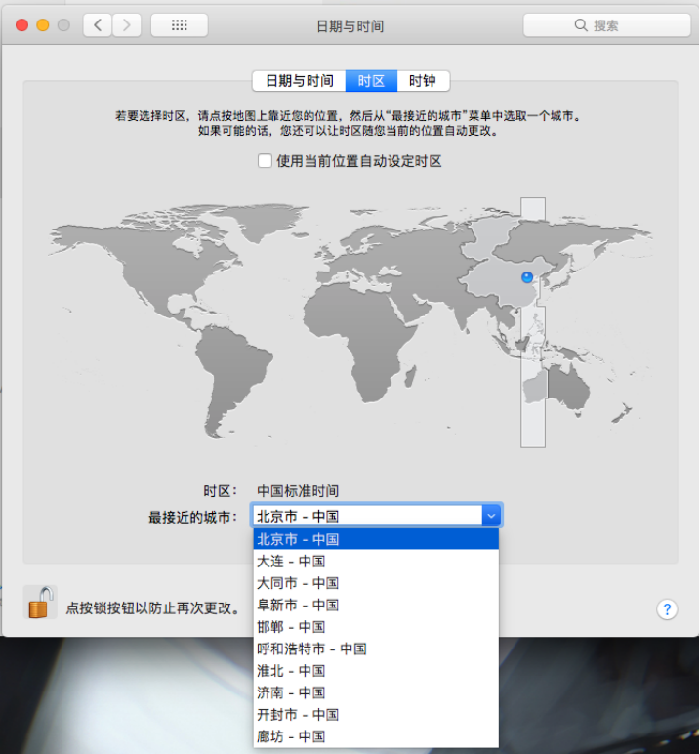Select 淮北 - 中国 city option
The image size is (700, 754).
click(x=376, y=671)
